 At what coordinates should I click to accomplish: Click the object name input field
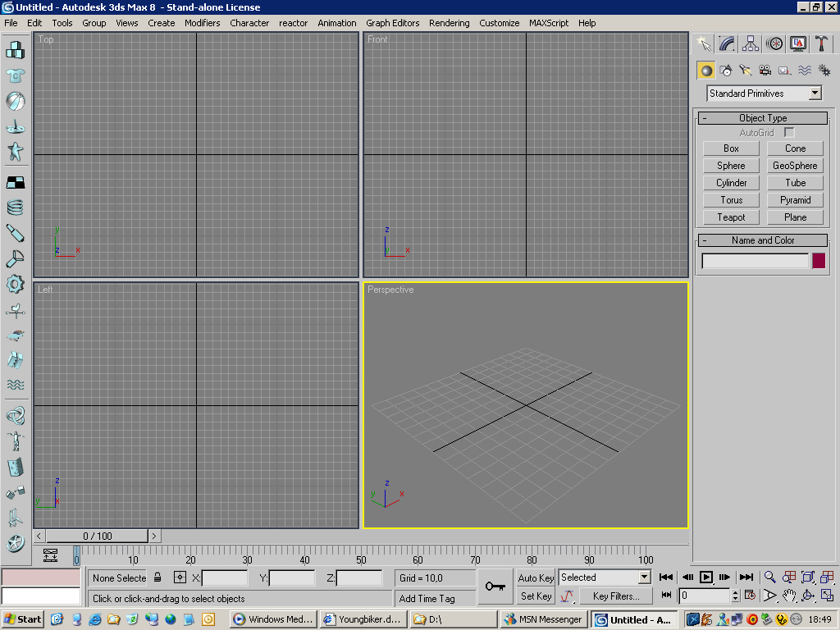point(756,261)
